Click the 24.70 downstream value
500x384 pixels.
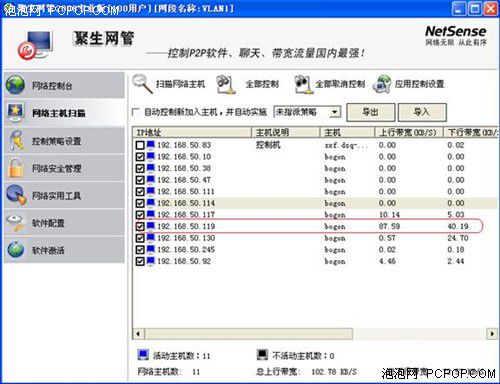coord(458,238)
